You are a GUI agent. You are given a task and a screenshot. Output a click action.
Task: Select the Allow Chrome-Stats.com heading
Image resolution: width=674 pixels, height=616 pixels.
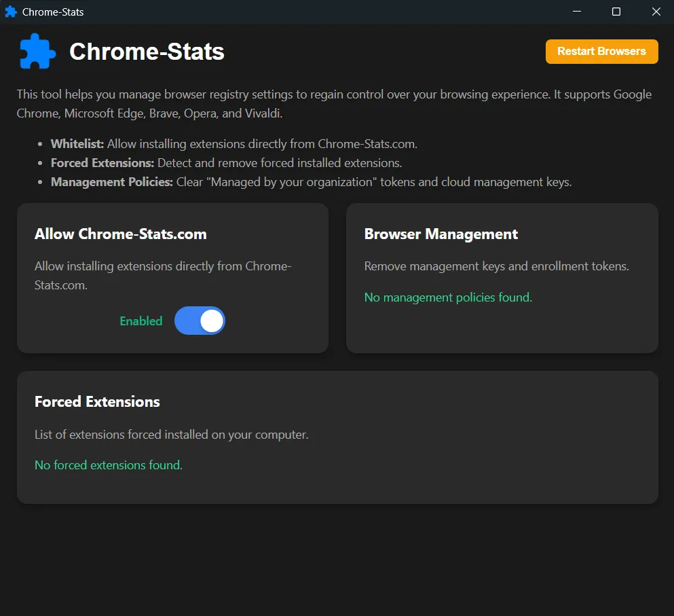[x=120, y=234]
